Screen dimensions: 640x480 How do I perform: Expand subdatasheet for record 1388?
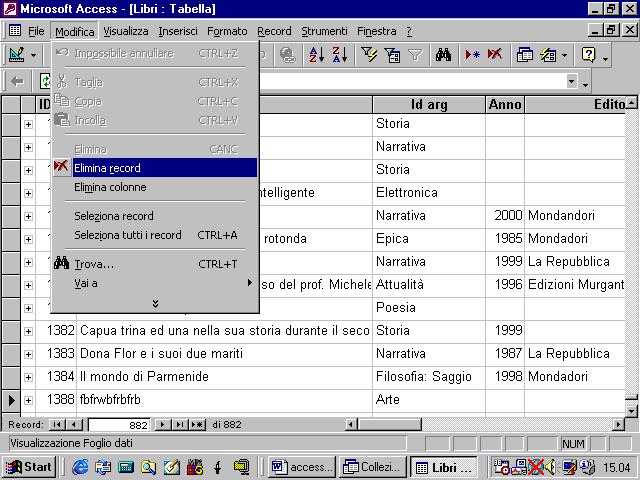click(28, 400)
